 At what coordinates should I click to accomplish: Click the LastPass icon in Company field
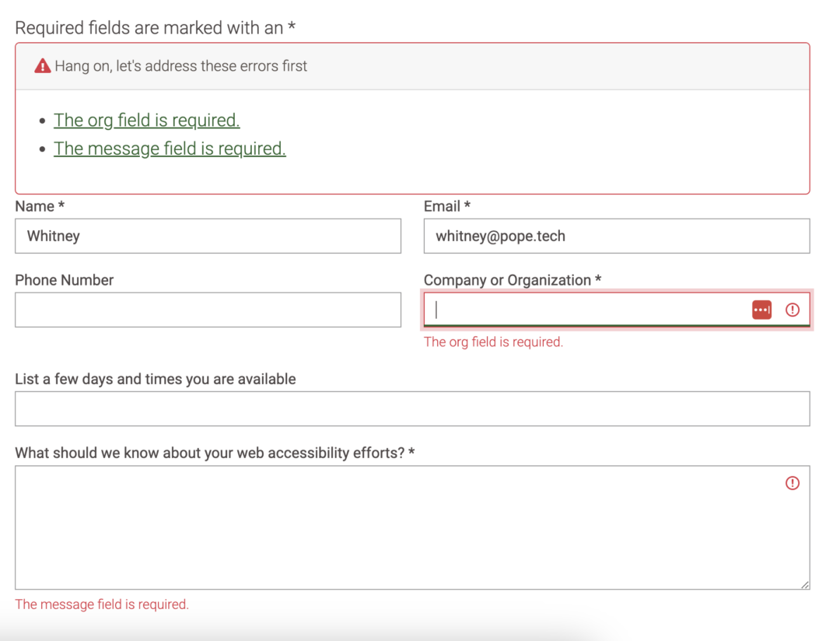click(x=761, y=310)
